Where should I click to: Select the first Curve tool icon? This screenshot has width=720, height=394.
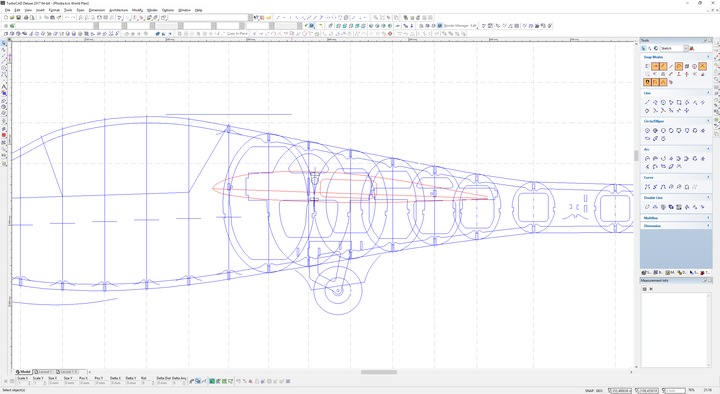(x=647, y=186)
